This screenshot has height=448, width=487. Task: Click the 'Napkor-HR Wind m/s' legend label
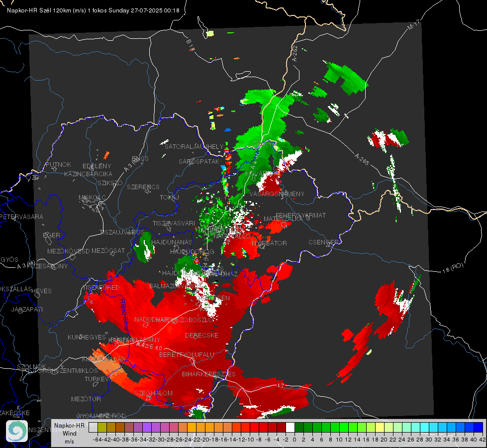click(x=69, y=433)
